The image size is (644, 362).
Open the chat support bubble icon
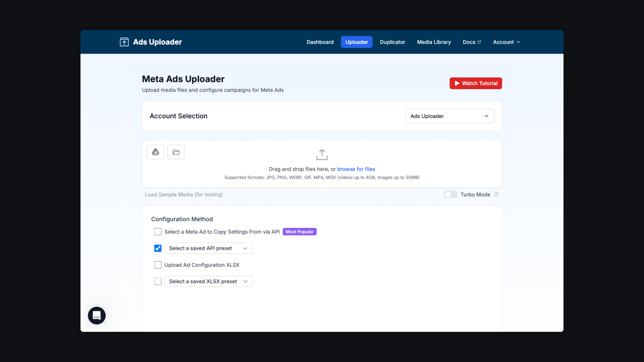pos(97,316)
